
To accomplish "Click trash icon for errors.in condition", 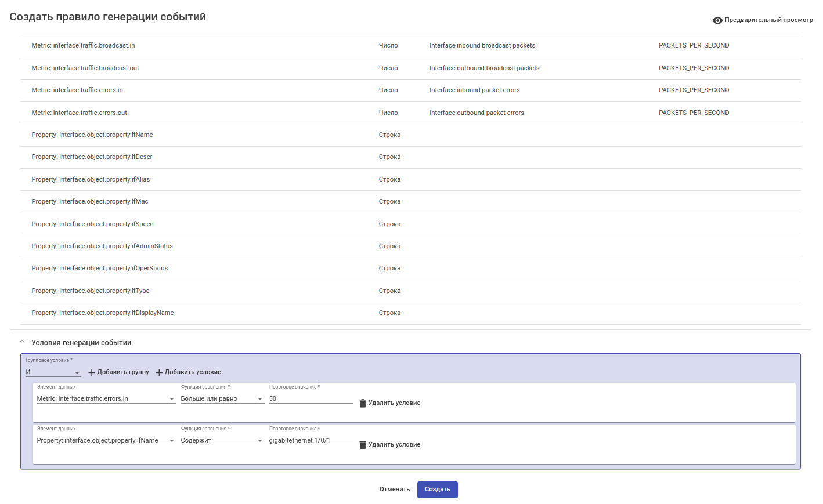I will [363, 403].
